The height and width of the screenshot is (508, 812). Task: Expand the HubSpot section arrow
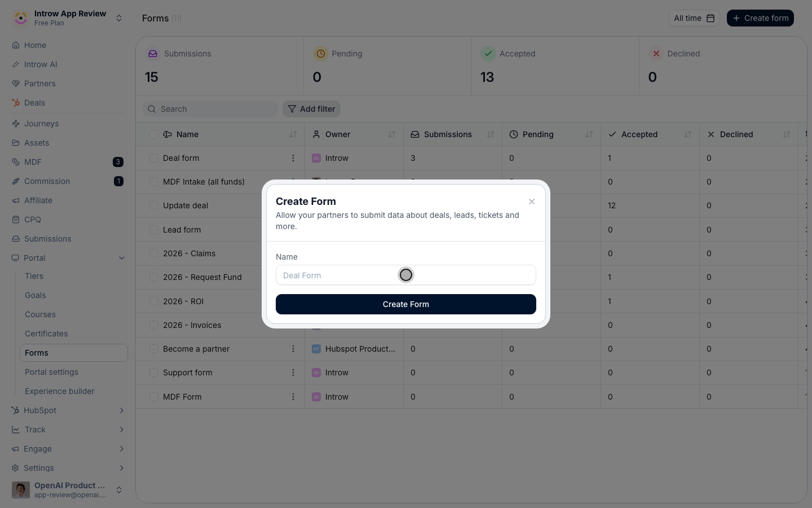122,410
